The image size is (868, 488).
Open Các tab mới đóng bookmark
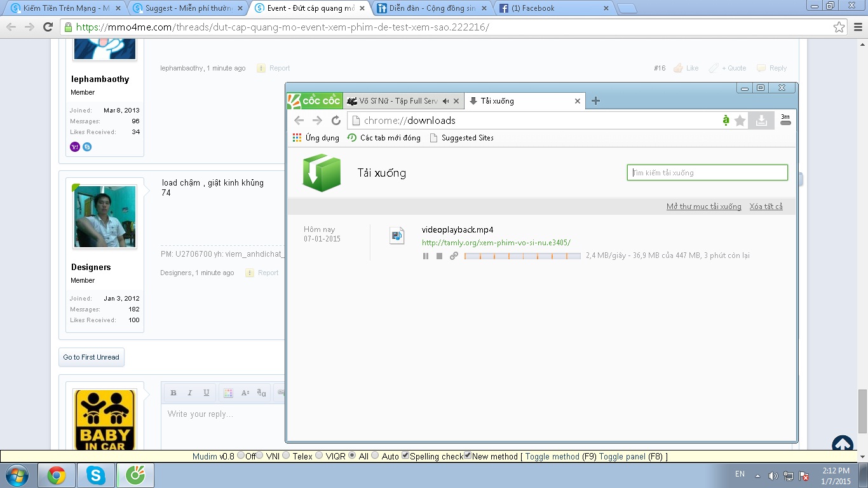[x=384, y=138]
